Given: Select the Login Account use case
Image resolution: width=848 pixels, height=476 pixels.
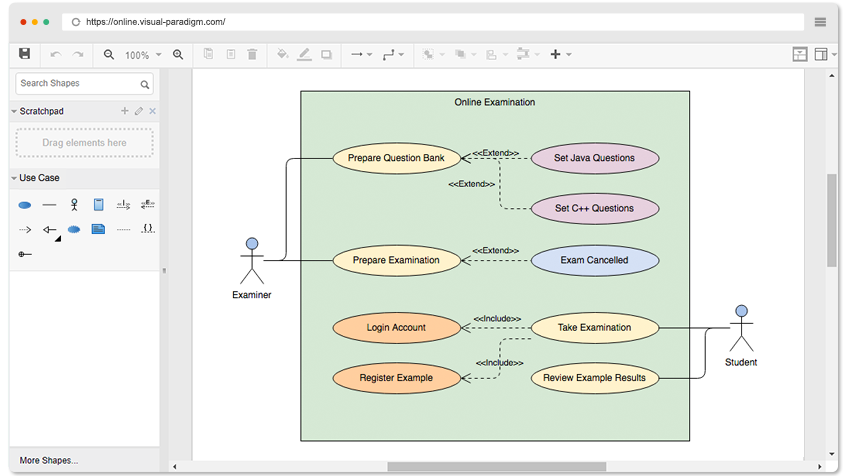Looking at the screenshot, I should pyautogui.click(x=396, y=328).
